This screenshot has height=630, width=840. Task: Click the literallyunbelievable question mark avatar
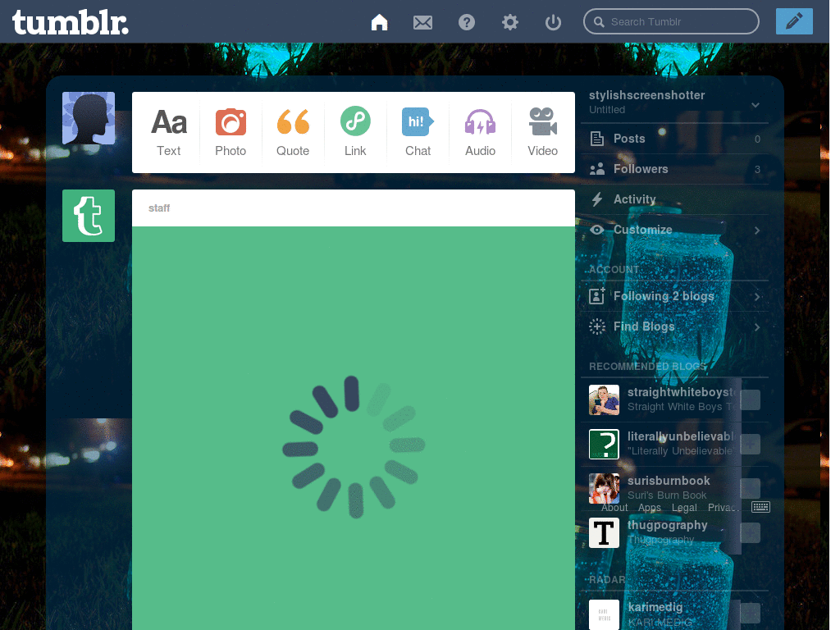pos(604,444)
